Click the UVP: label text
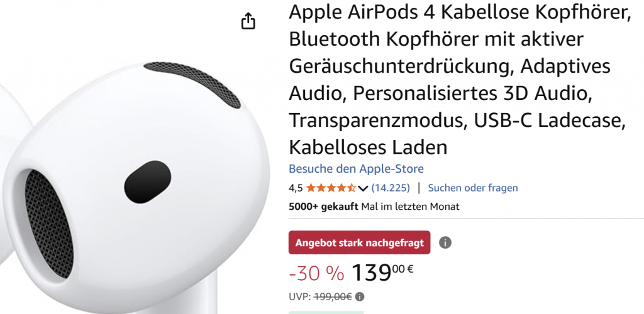This screenshot has height=314, width=644. [300, 297]
